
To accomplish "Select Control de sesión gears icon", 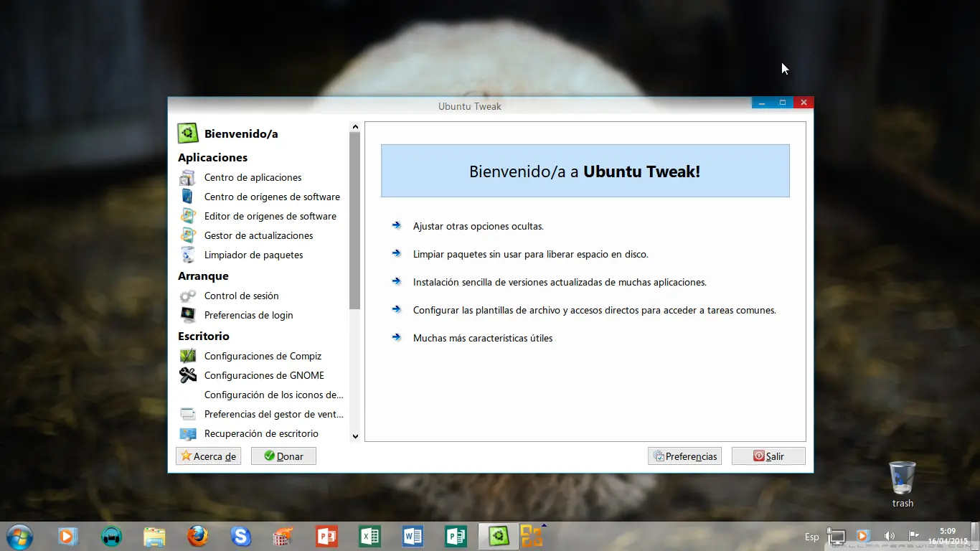I will 188,296.
